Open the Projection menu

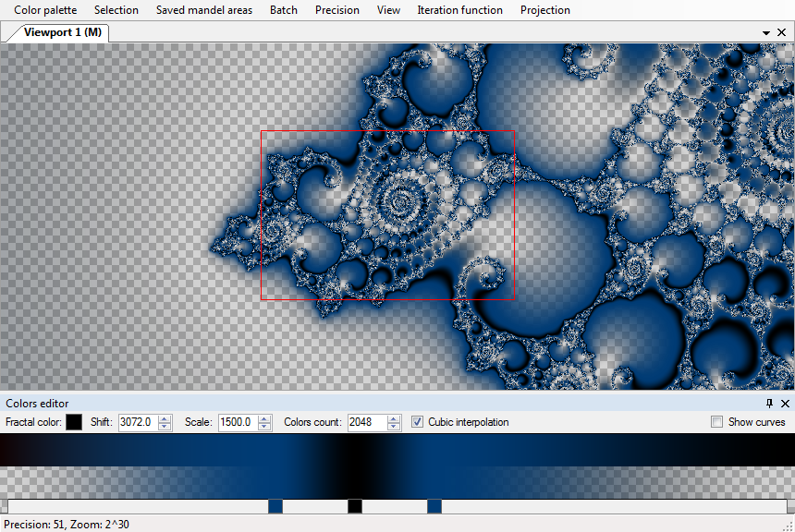coord(544,10)
